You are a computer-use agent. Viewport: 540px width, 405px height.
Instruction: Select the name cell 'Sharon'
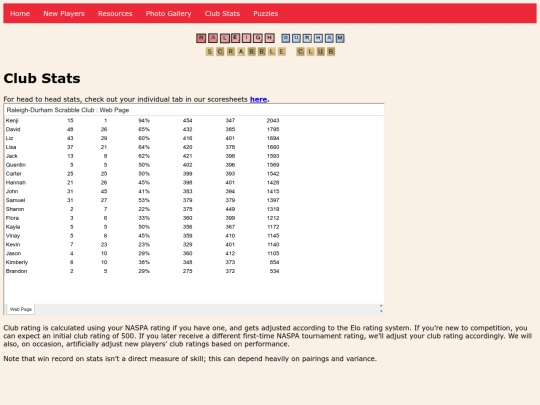click(x=15, y=209)
